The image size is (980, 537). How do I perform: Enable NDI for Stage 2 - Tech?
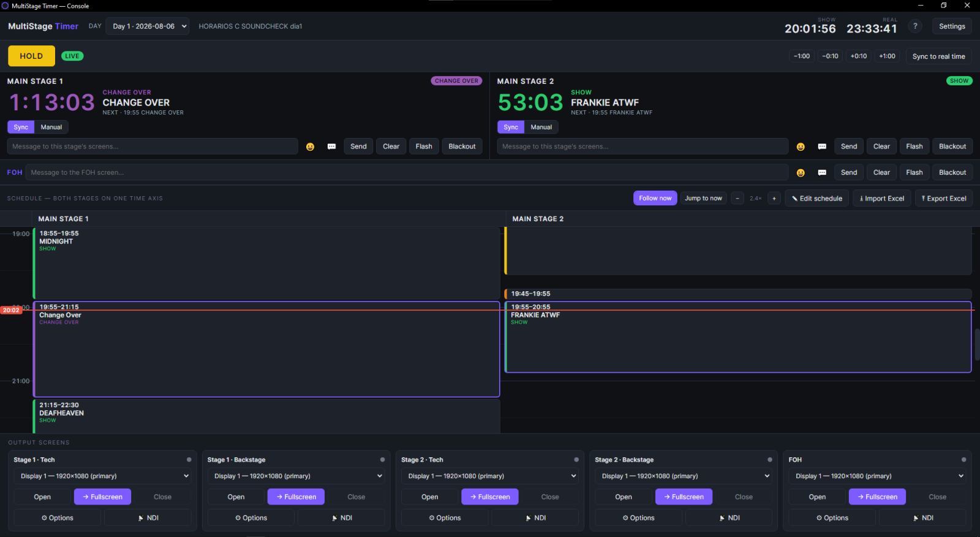tap(535, 518)
